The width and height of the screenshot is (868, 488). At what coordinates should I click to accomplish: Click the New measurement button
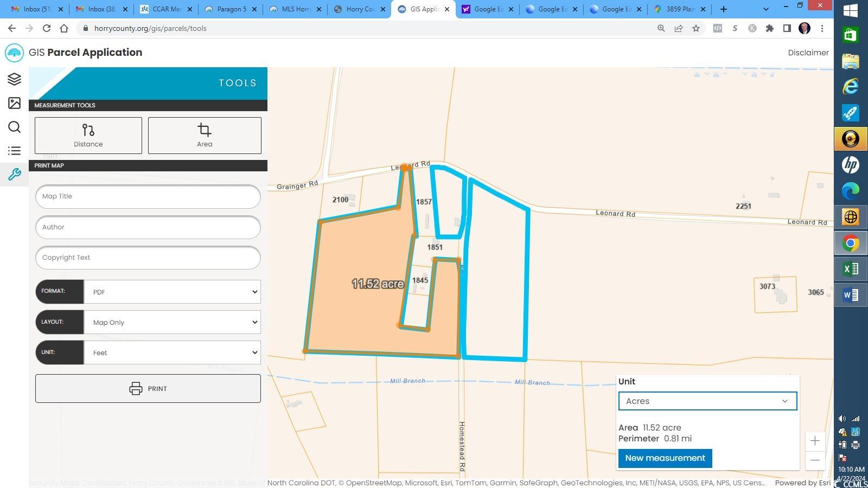[x=665, y=458]
